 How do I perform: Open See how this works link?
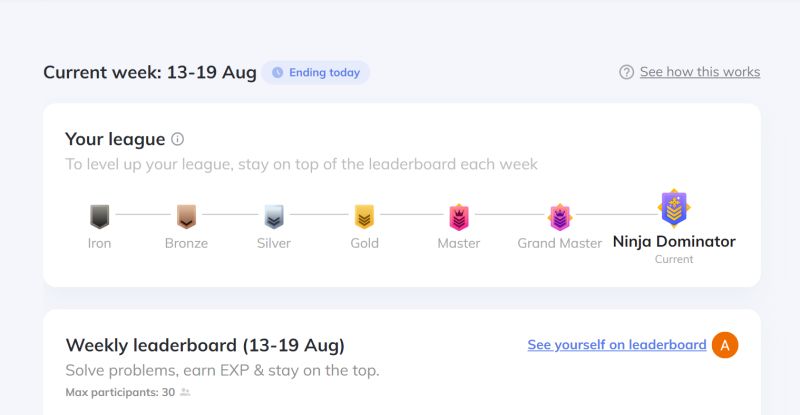700,72
